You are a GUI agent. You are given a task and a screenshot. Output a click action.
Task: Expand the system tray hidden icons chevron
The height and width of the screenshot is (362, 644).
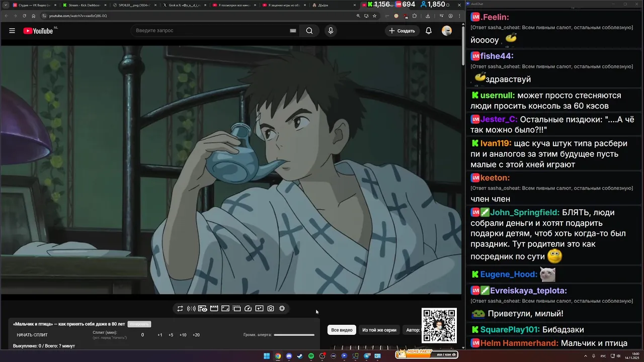(585, 356)
